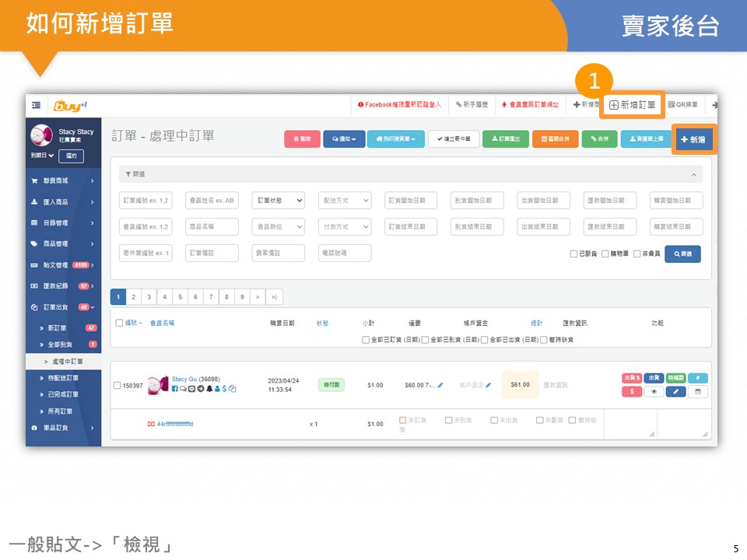This screenshot has height=560, width=747.
Task: Click the eye view icon in order 150397
Action: click(x=653, y=391)
